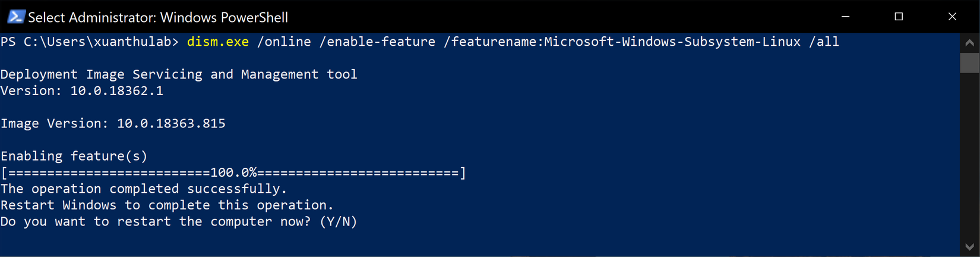Click the window title text in the title bar
The width and height of the screenshot is (980, 257).
[158, 17]
